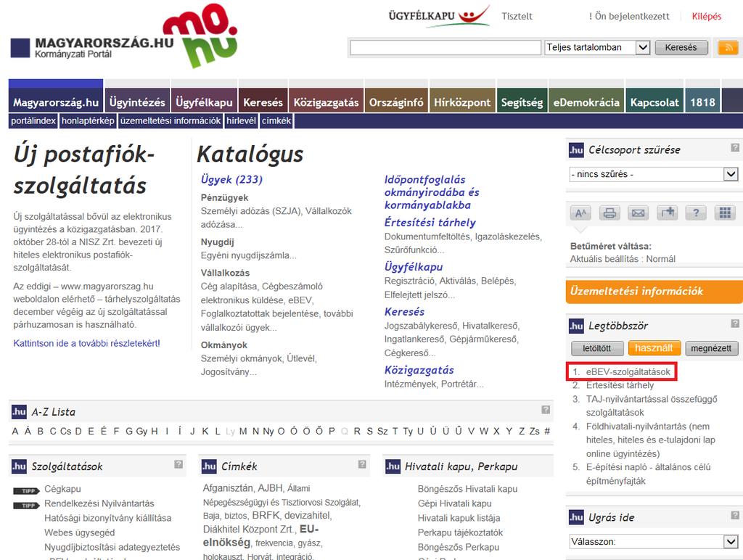Open help icon of Szolgáltatások panel
743x560 pixels.
click(178, 464)
